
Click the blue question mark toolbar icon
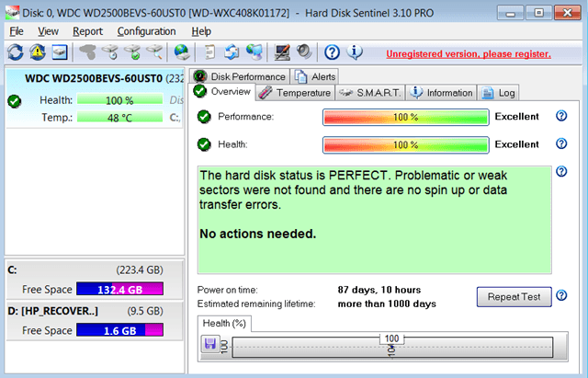coord(332,52)
